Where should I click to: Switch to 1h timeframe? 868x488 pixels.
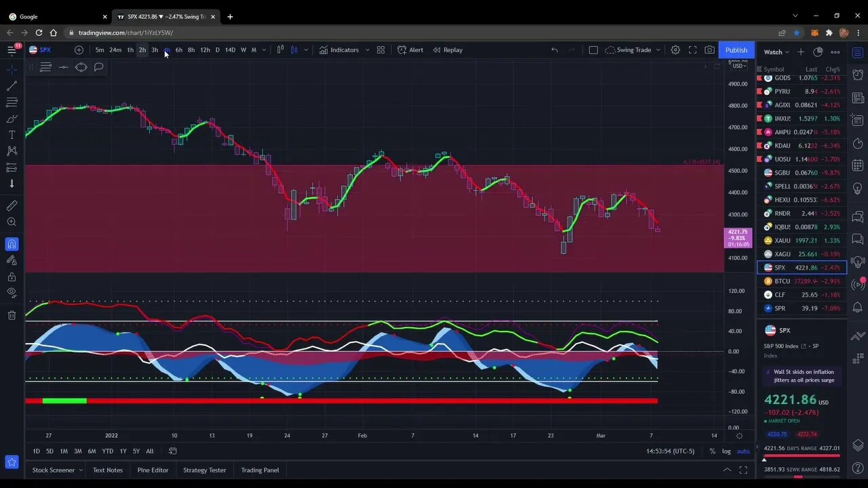click(130, 49)
